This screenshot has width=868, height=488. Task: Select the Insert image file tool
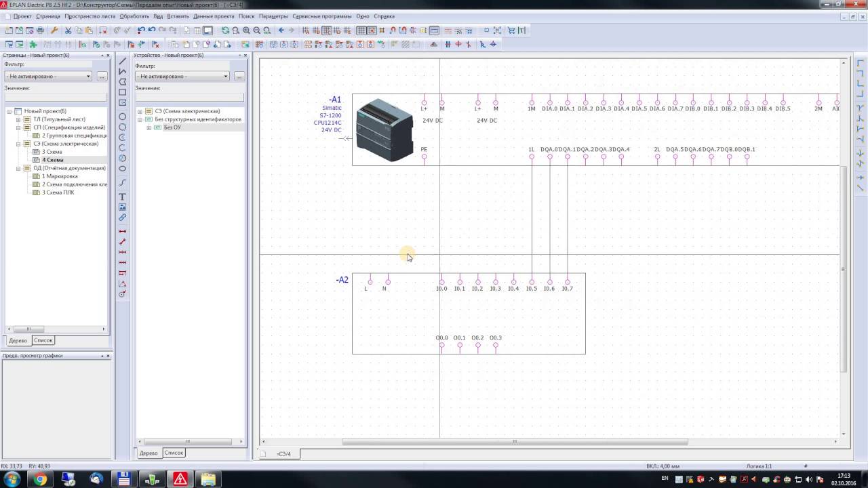pyautogui.click(x=123, y=207)
